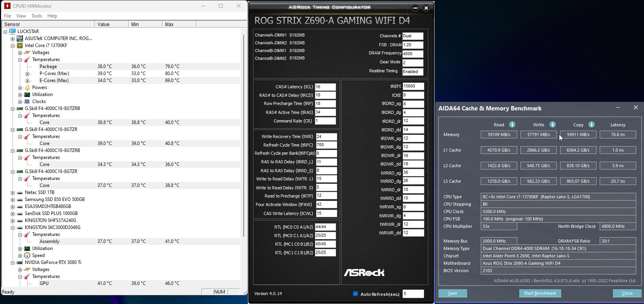Collapse the Intel Core i7 13700KF node
This screenshot has height=304, width=644.
(x=12, y=45)
